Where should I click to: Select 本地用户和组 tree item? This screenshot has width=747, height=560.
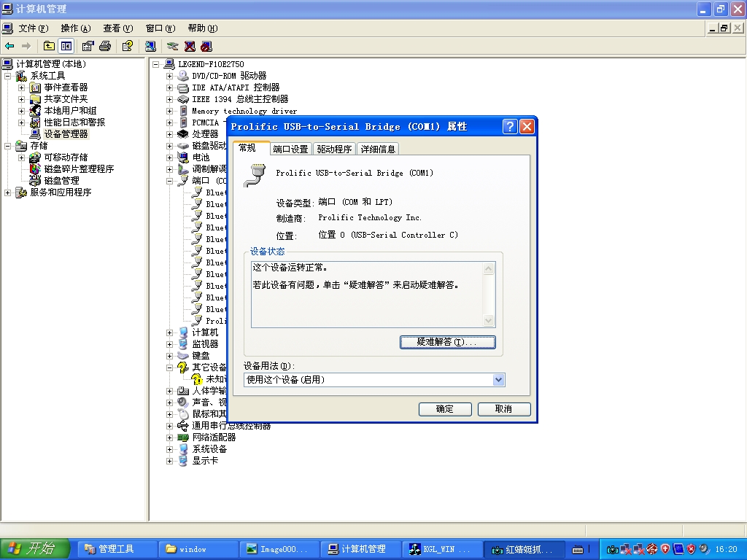(x=70, y=111)
